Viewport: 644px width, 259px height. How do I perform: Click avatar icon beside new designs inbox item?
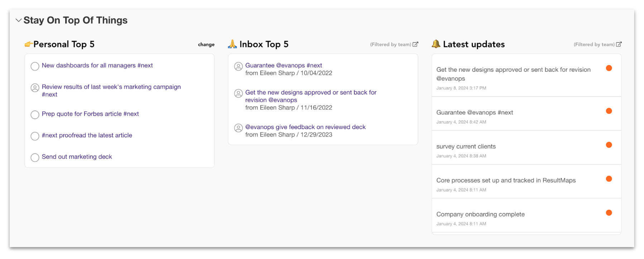[238, 93]
